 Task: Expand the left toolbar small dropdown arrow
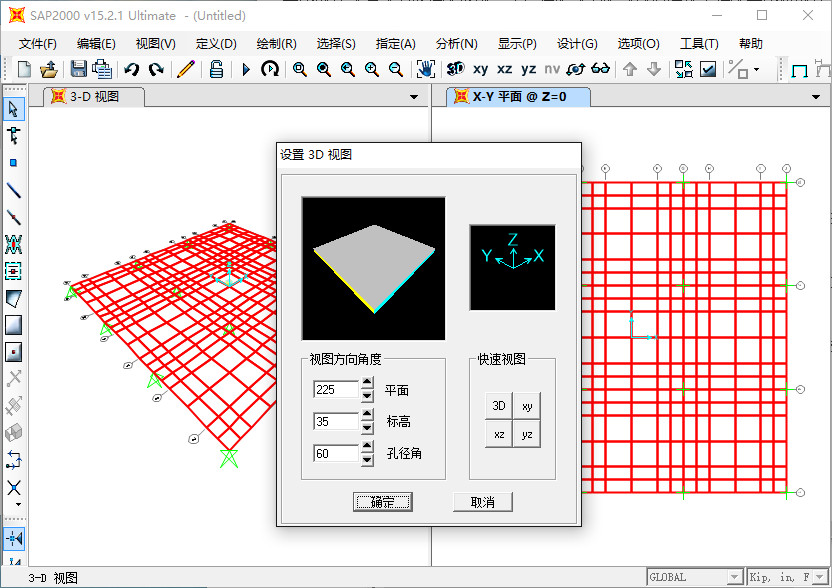19,505
